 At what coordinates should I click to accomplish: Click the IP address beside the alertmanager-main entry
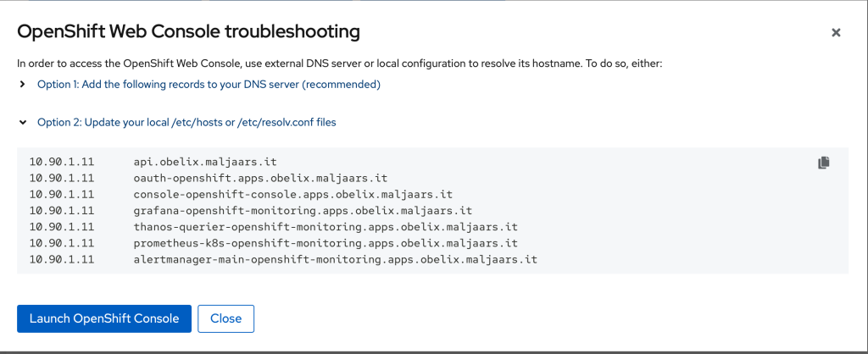pyautogui.click(x=61, y=259)
